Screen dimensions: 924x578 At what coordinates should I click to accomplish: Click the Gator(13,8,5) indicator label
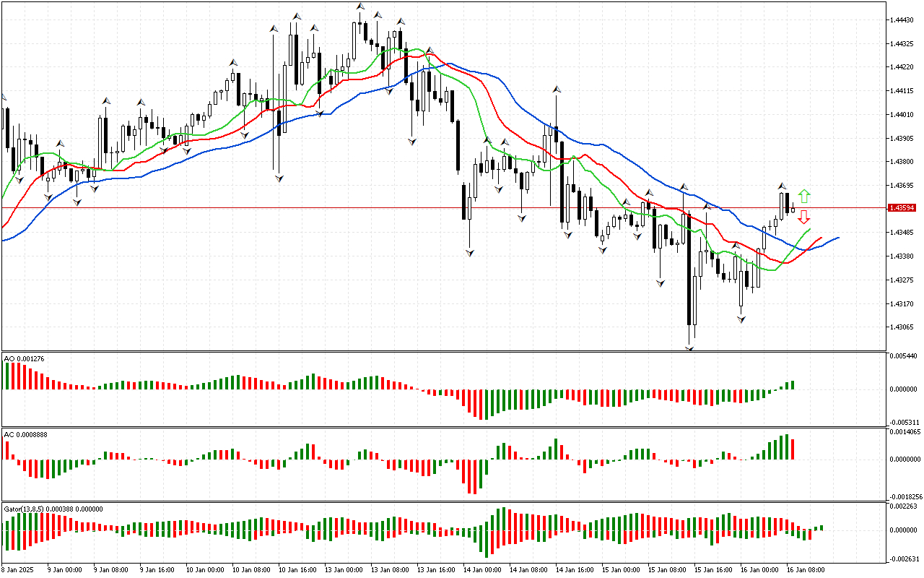53,509
